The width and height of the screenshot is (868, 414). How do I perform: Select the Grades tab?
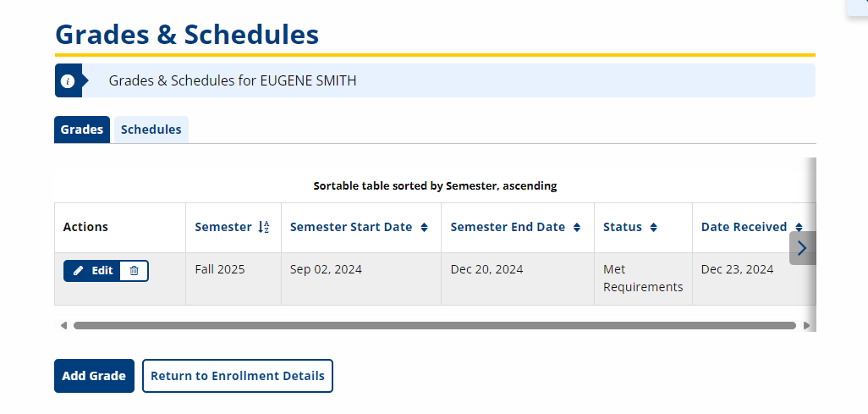82,130
